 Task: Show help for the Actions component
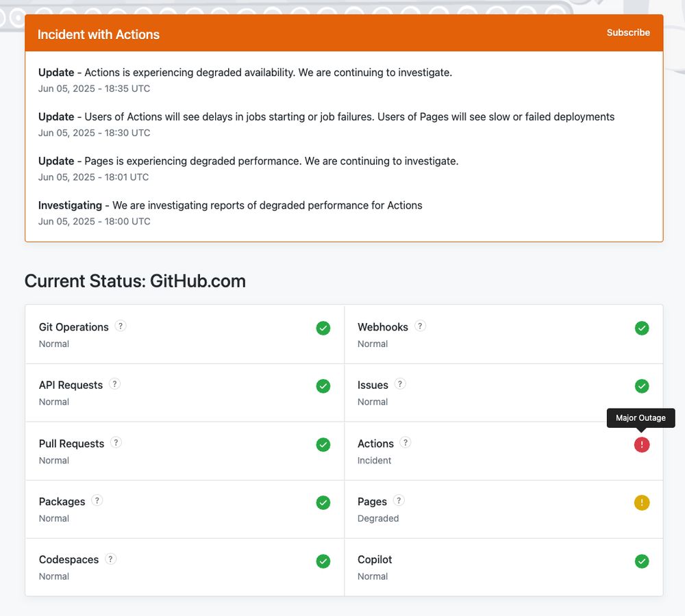pos(406,442)
